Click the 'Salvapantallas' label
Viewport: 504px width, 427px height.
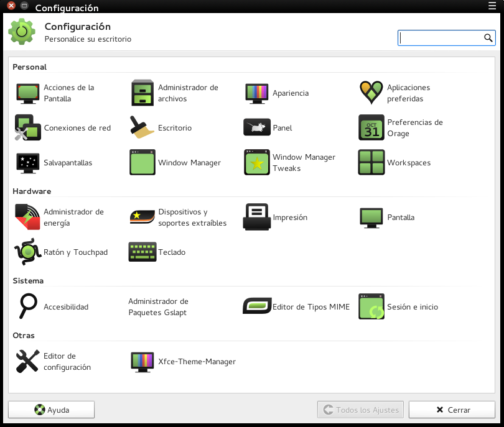[68, 163]
